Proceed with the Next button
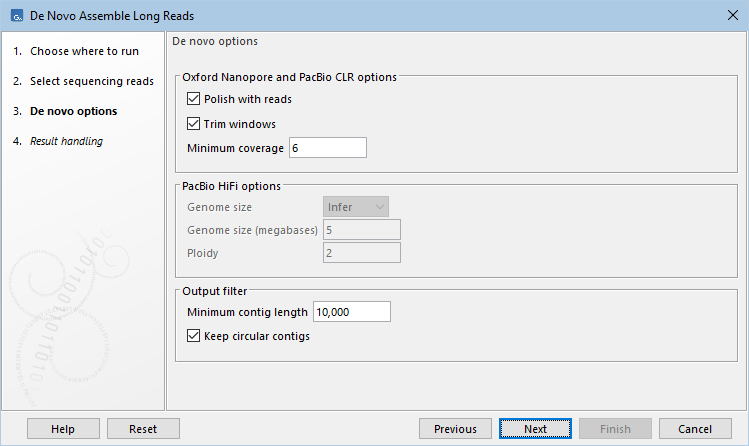 click(x=535, y=429)
